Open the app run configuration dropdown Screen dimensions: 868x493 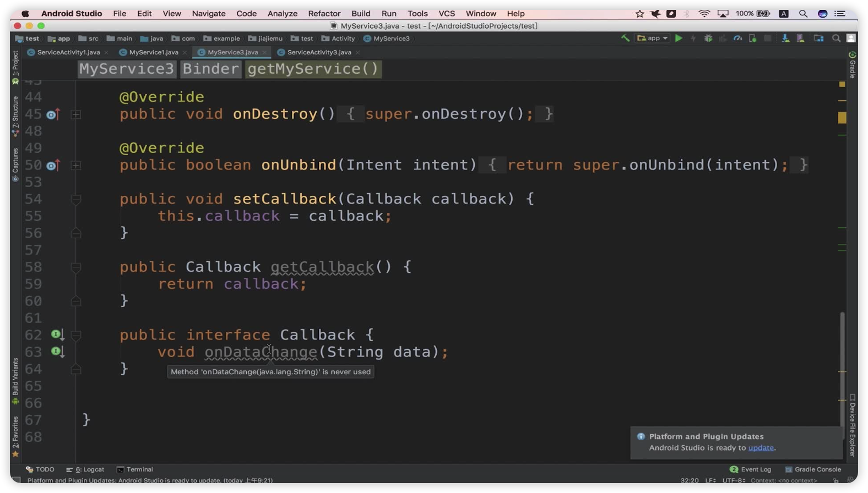[x=652, y=38]
